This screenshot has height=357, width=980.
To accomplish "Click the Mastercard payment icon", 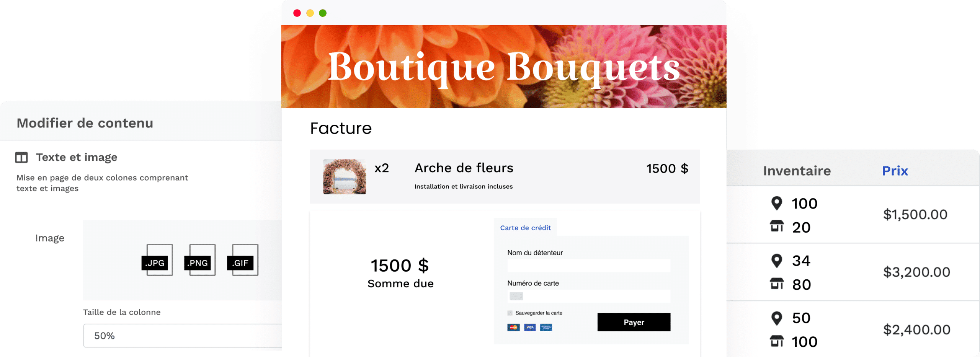I will 513,327.
